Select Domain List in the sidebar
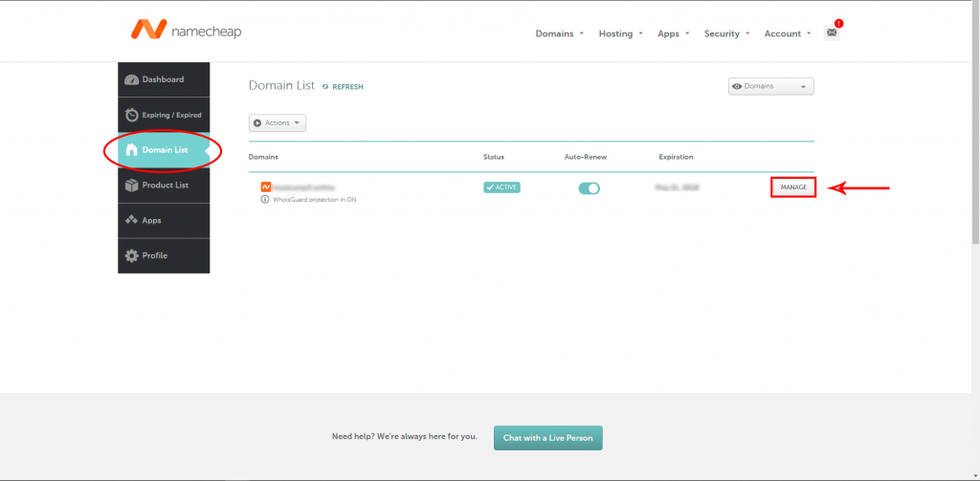 [164, 150]
